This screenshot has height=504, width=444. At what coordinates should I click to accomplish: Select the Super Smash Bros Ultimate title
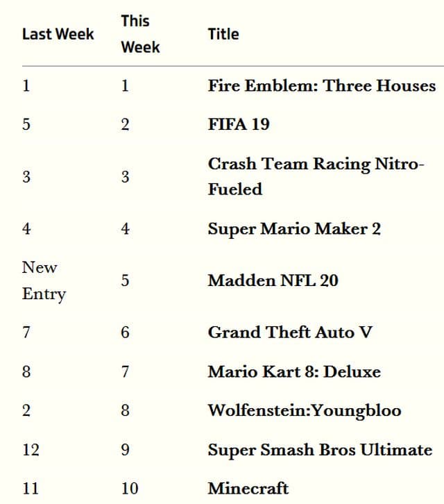tap(319, 450)
